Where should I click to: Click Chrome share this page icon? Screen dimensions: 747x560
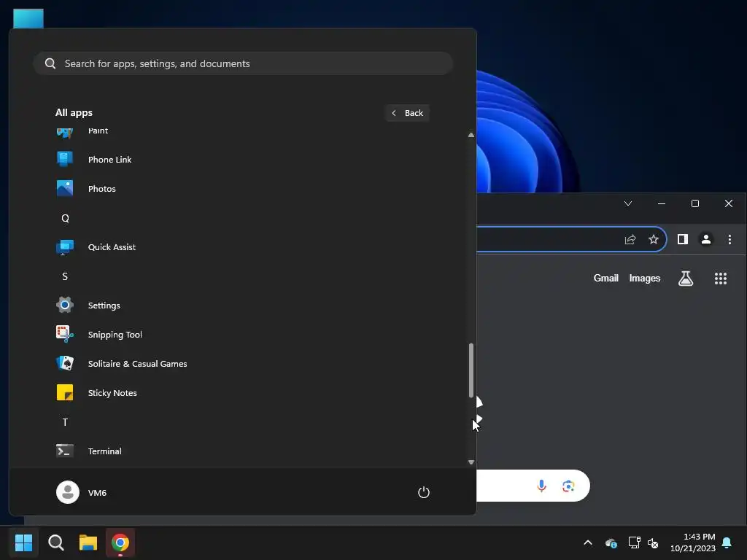tap(630, 239)
